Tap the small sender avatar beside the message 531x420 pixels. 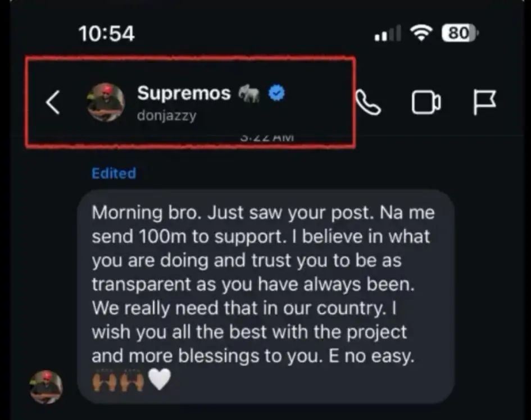(46, 386)
